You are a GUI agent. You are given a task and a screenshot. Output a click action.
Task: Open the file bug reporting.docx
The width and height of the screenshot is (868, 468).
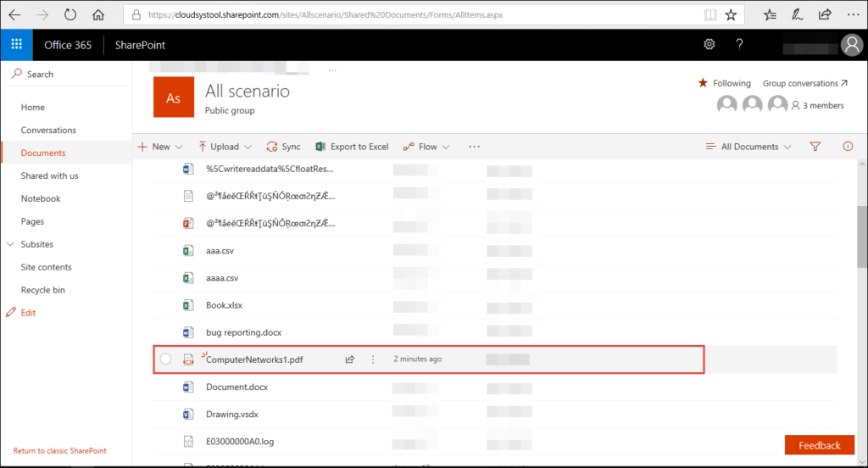tap(243, 333)
